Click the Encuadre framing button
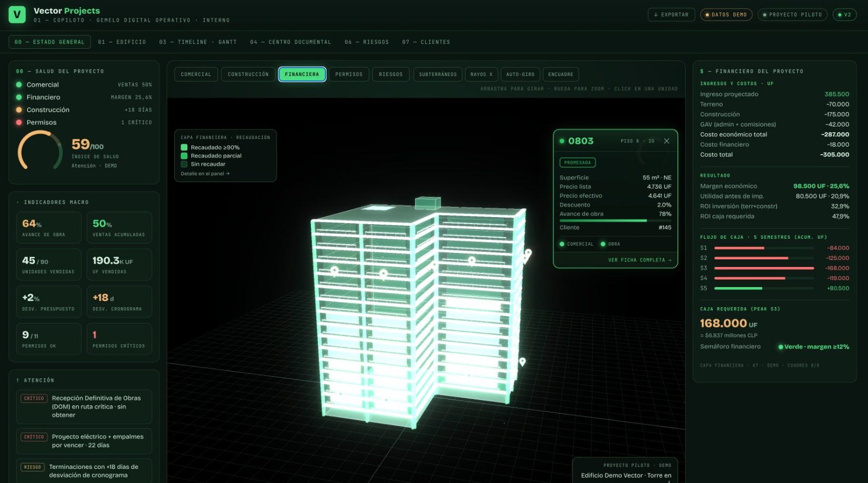The width and height of the screenshot is (868, 483). 560,74
